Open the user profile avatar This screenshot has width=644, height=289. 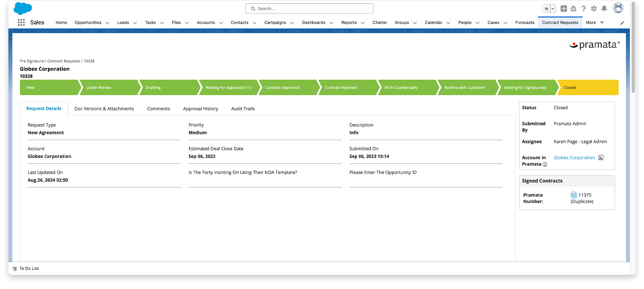[618, 8]
